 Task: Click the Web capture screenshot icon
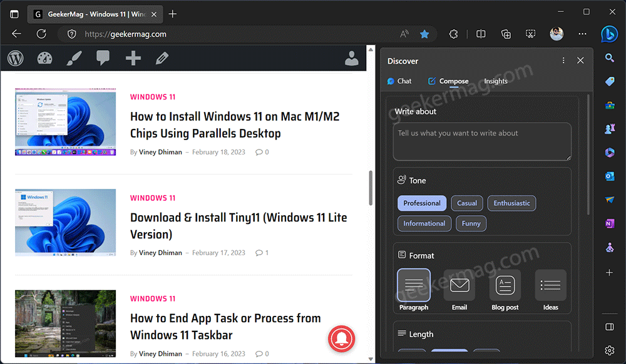coord(531,34)
